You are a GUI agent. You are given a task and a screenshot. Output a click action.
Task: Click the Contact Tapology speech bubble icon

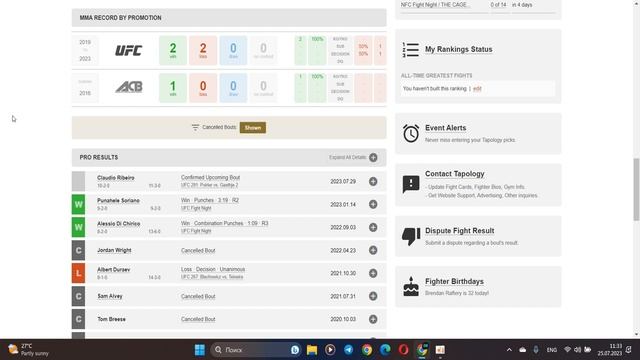coord(411,184)
